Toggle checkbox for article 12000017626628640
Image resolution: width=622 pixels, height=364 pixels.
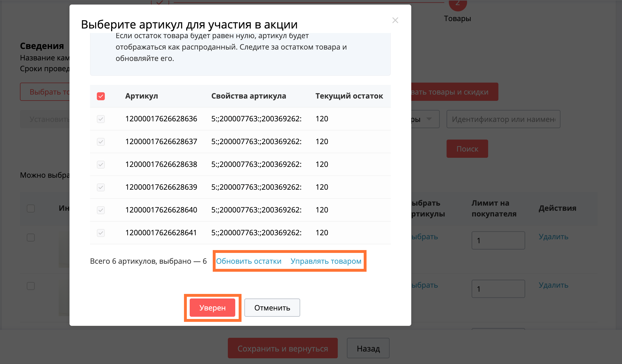[101, 210]
